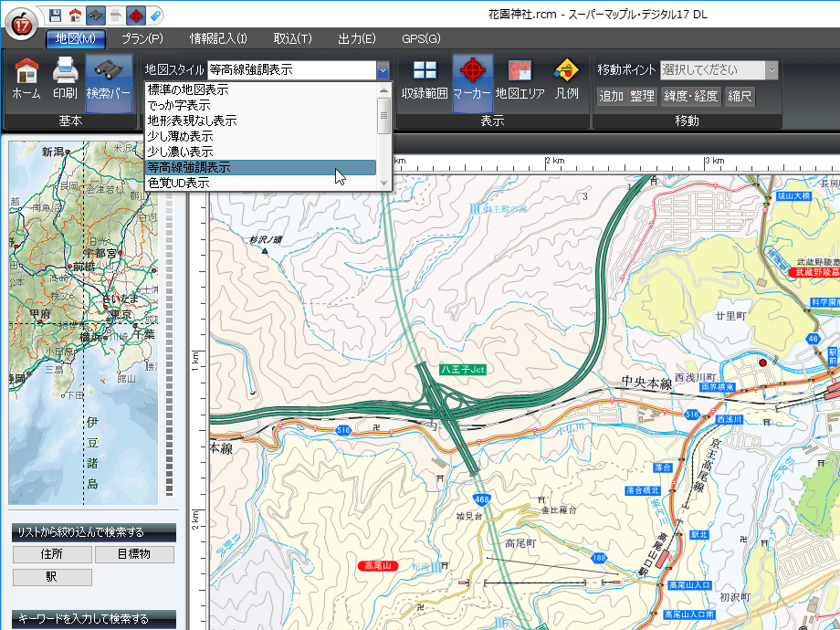This screenshot has height=630, width=840.
Task: Open the 移動ポイント dropdown arrow
Action: (772, 69)
